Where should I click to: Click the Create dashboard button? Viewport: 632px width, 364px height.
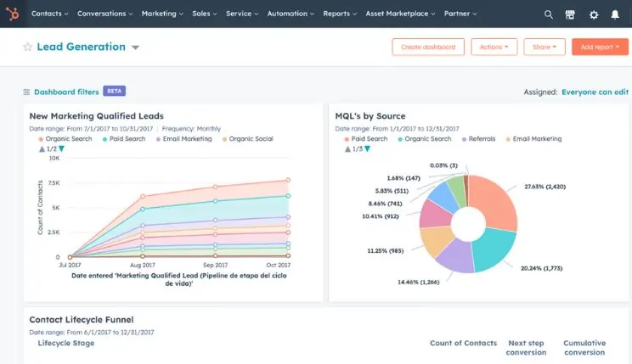[x=427, y=48]
